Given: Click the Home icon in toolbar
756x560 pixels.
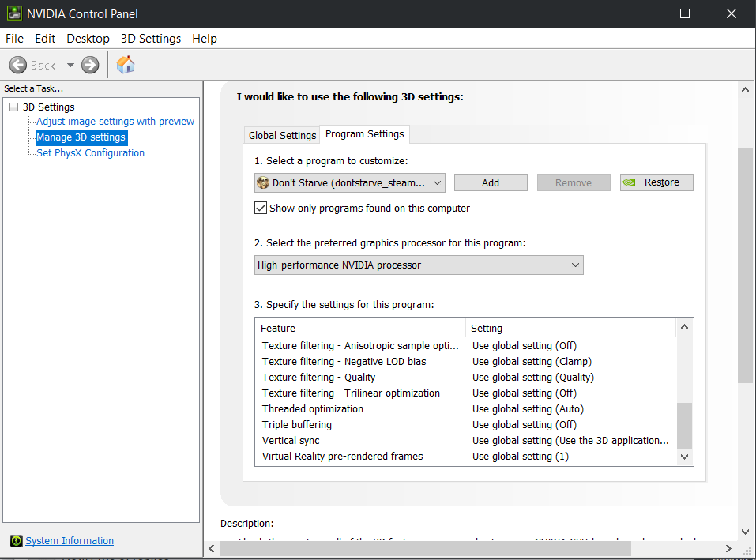Looking at the screenshot, I should pyautogui.click(x=126, y=65).
